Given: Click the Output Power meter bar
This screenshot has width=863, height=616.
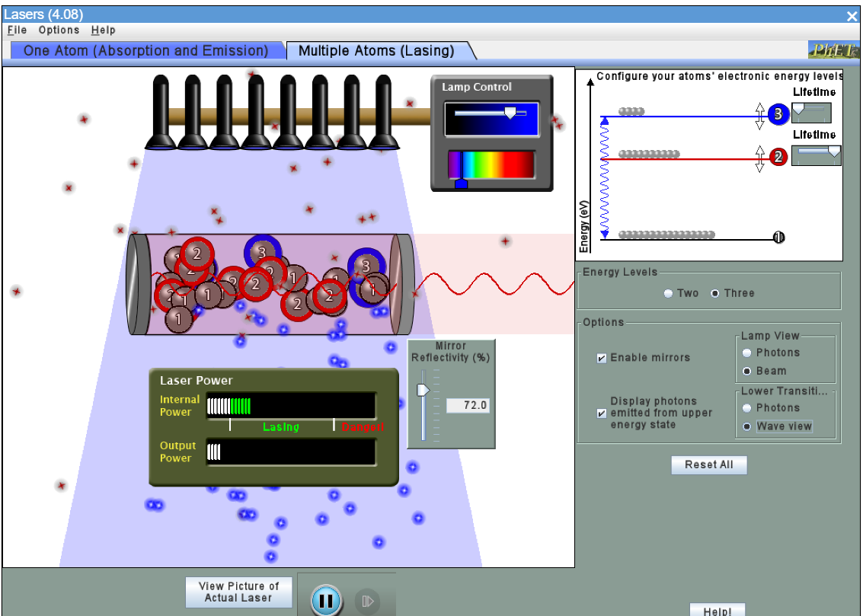Looking at the screenshot, I should 291,452.
